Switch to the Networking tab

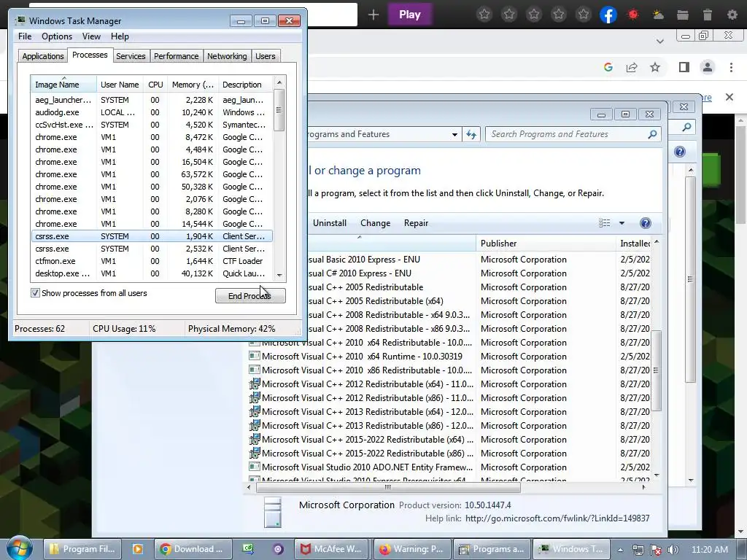pyautogui.click(x=227, y=56)
